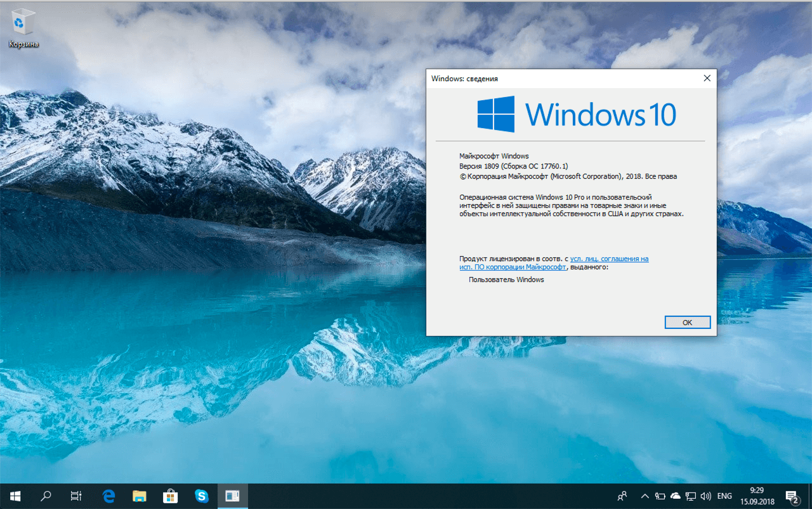Viewport: 812px width, 509px height.
Task: Open Windows Search
Action: coord(45,496)
